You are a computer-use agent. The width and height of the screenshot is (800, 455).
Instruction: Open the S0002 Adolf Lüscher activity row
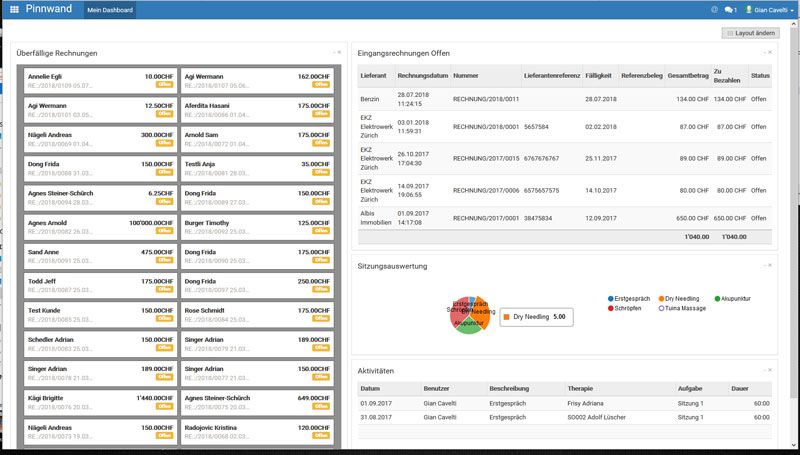tap(564, 417)
